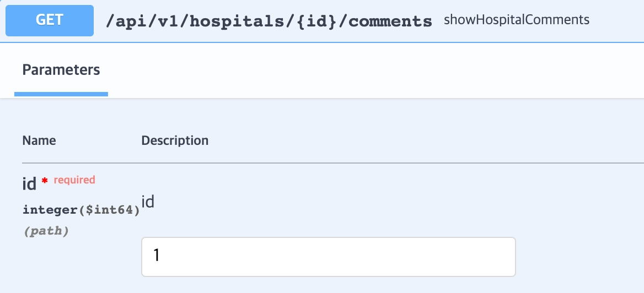Image resolution: width=644 pixels, height=293 pixels.
Task: Click the integer($int64) type text
Action: [x=81, y=210]
